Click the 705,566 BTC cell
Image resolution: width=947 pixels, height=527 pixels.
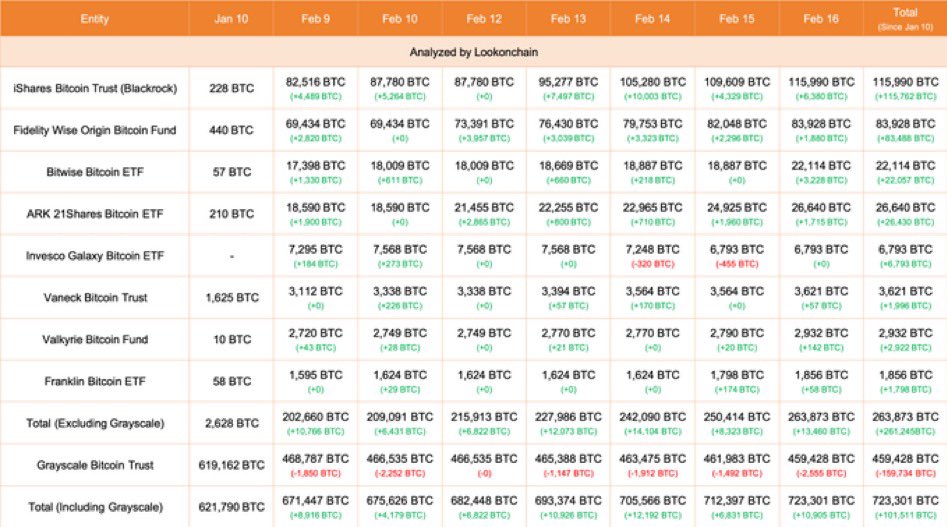pyautogui.click(x=652, y=507)
